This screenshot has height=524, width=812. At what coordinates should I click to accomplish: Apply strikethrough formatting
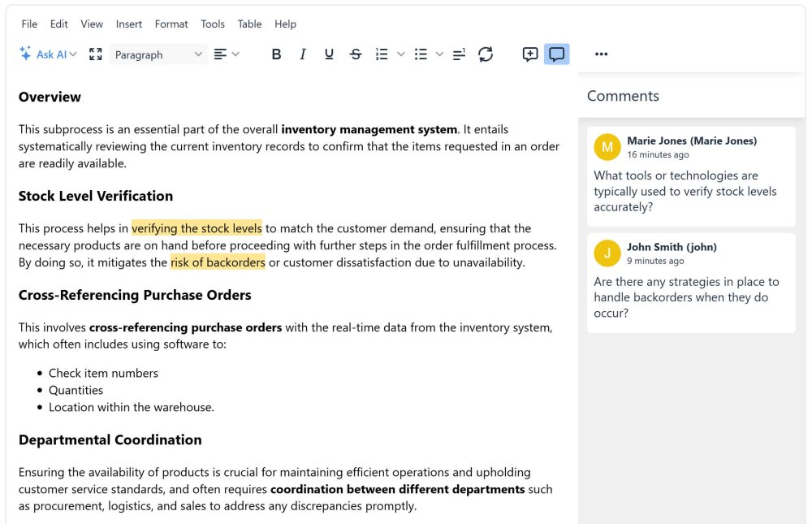point(356,54)
